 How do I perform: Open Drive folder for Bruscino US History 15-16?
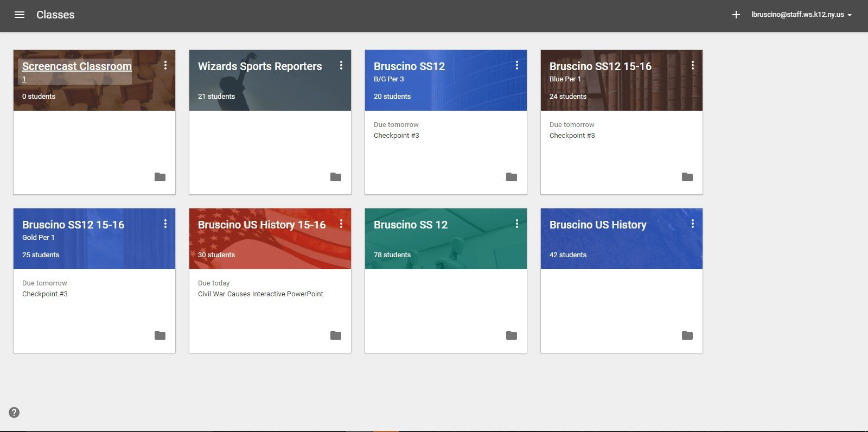336,335
